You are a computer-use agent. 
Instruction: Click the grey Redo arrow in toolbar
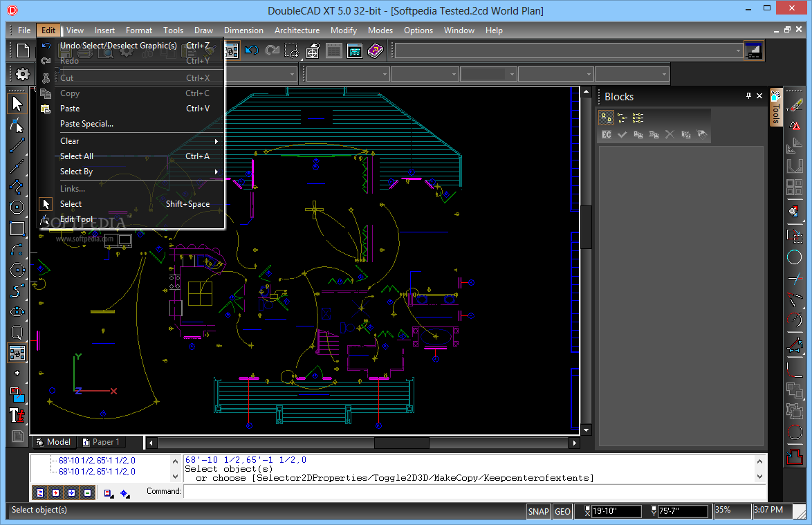coord(272,50)
